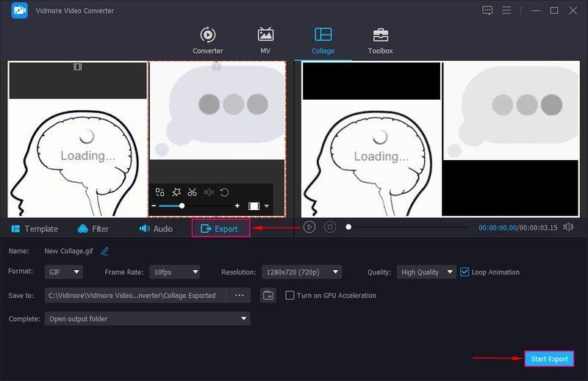The width and height of the screenshot is (588, 381).
Task: Click the Start Export button
Action: coord(548,359)
